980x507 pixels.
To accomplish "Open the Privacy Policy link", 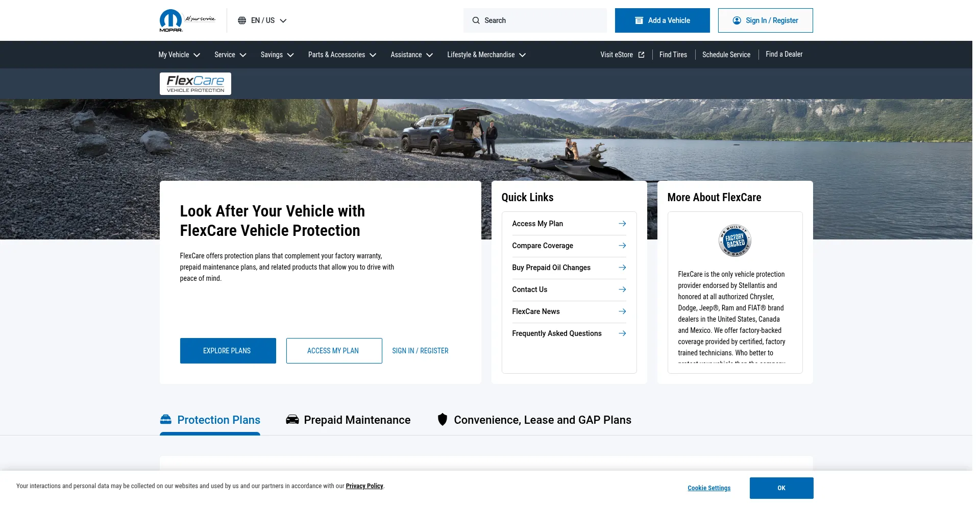I will (x=364, y=486).
